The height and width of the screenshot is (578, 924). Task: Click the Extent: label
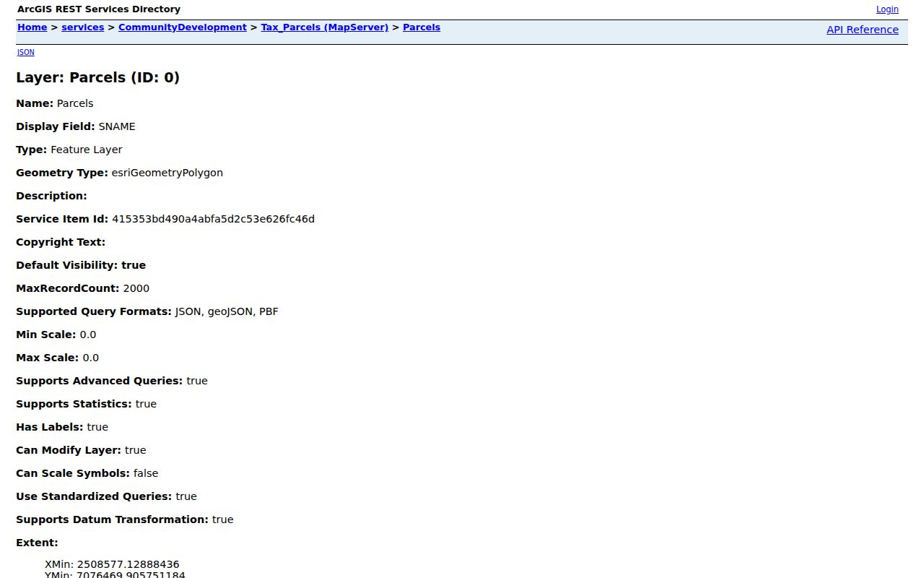(x=38, y=543)
